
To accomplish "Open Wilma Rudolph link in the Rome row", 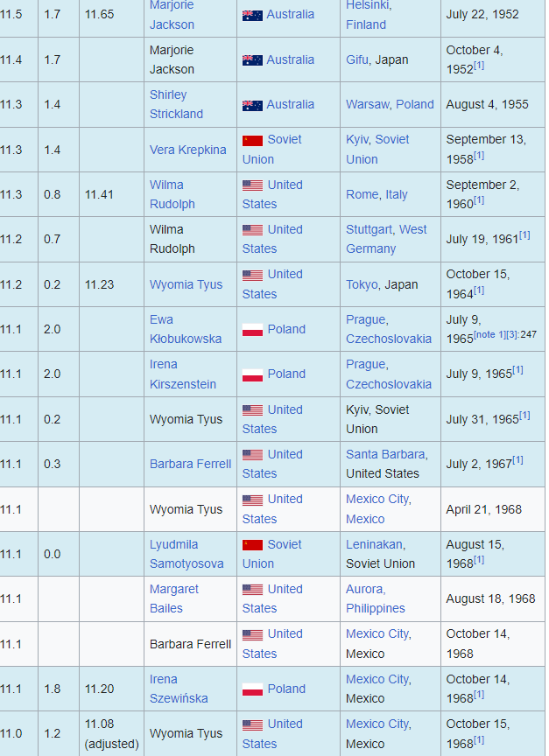I will pos(172,194).
